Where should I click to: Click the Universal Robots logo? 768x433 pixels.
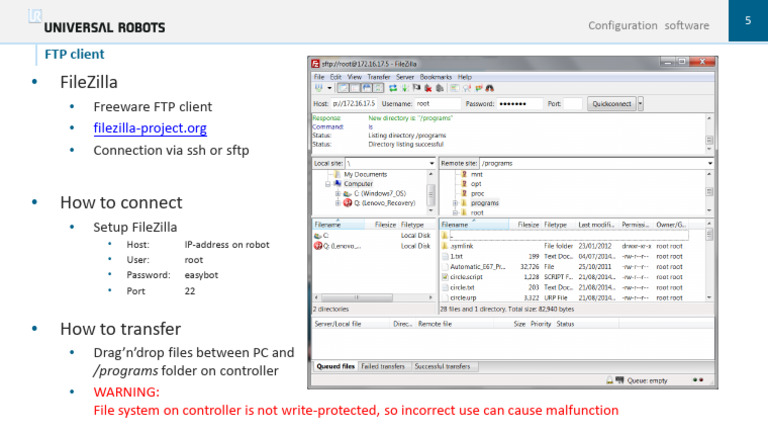point(97,23)
